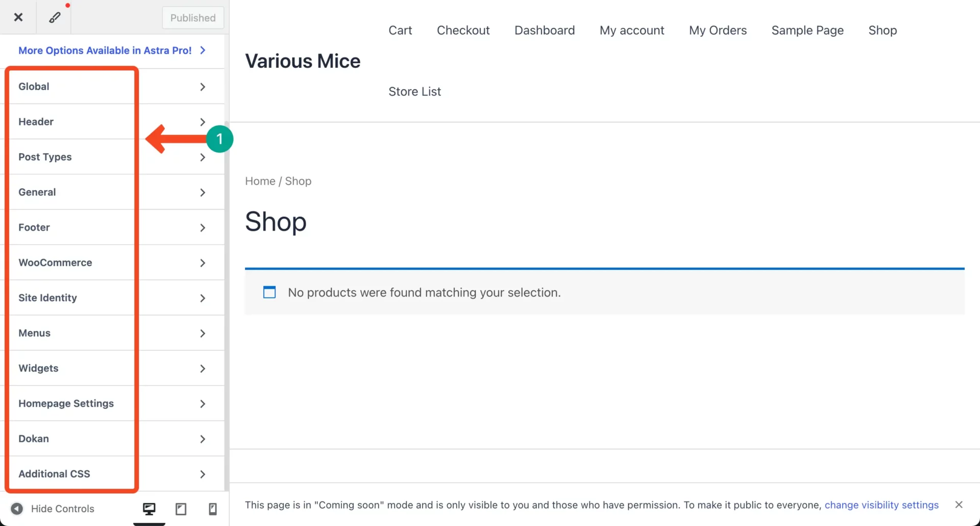Expand the Post Types chevron arrow
Image resolution: width=980 pixels, height=526 pixels.
(203, 157)
